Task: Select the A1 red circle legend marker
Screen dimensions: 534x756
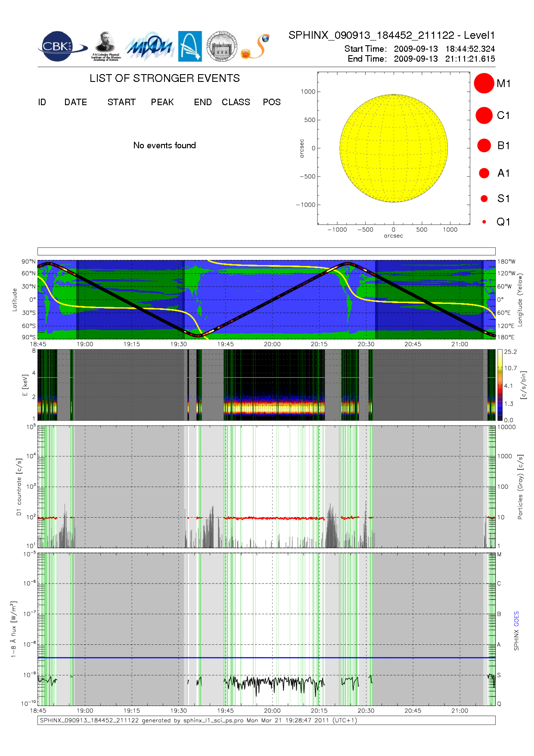Action: 484,173
